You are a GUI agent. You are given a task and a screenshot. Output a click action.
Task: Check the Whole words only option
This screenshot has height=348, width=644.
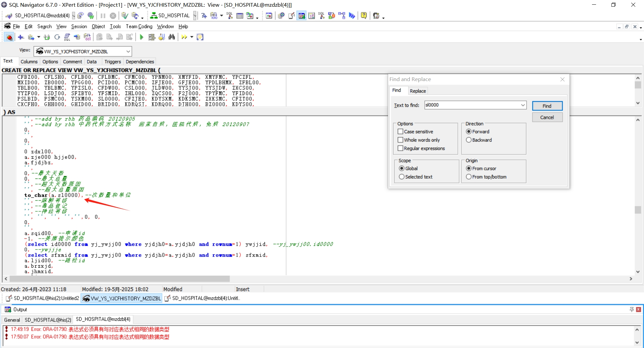point(400,140)
